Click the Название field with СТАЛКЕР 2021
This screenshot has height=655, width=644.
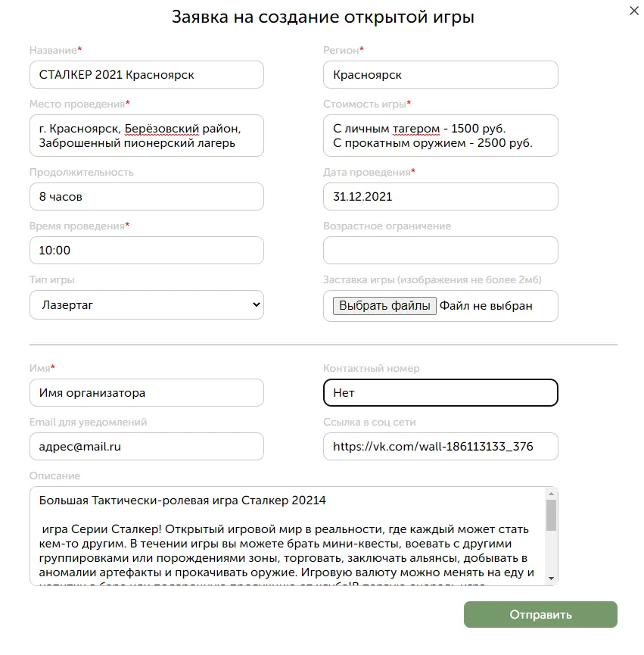pos(147,75)
